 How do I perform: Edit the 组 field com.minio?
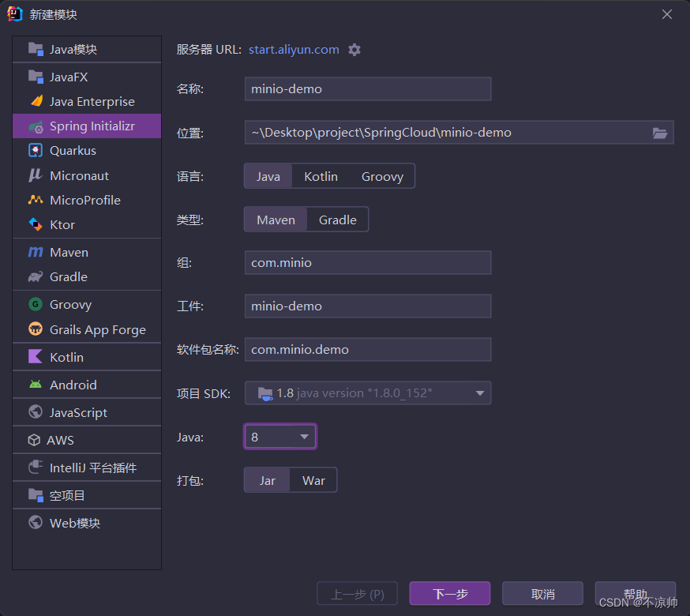[368, 263]
